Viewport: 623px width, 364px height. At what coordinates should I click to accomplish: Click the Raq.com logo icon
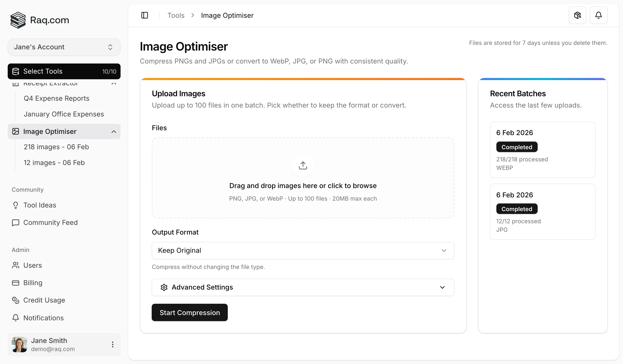(18, 20)
